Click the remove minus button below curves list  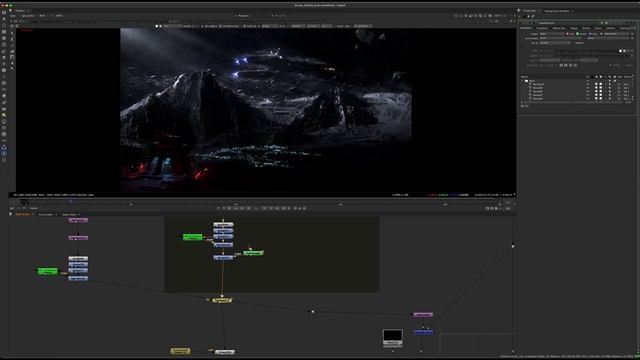[527, 106]
